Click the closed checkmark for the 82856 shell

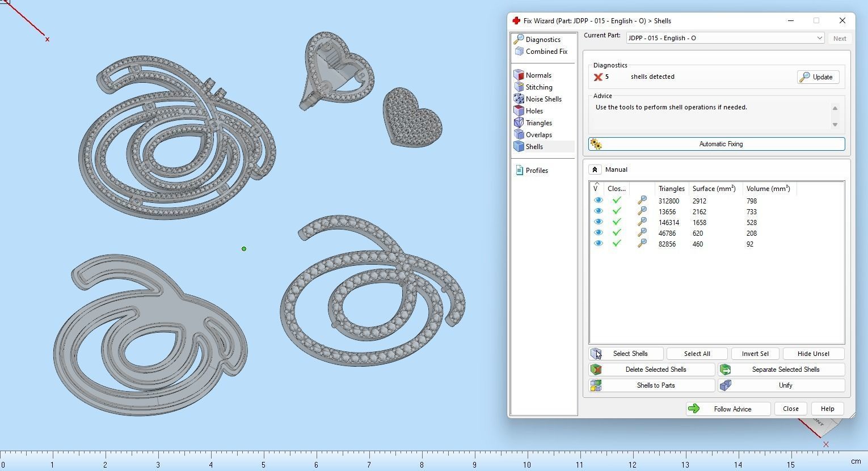coord(617,244)
